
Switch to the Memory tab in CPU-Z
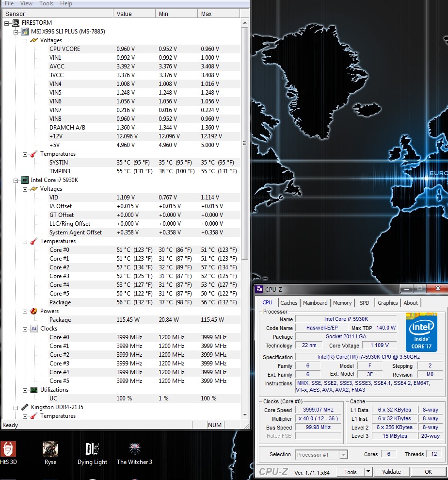click(342, 303)
